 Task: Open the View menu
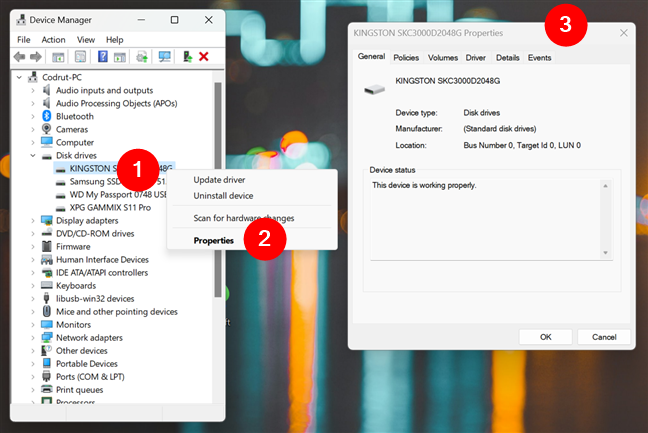tap(86, 40)
